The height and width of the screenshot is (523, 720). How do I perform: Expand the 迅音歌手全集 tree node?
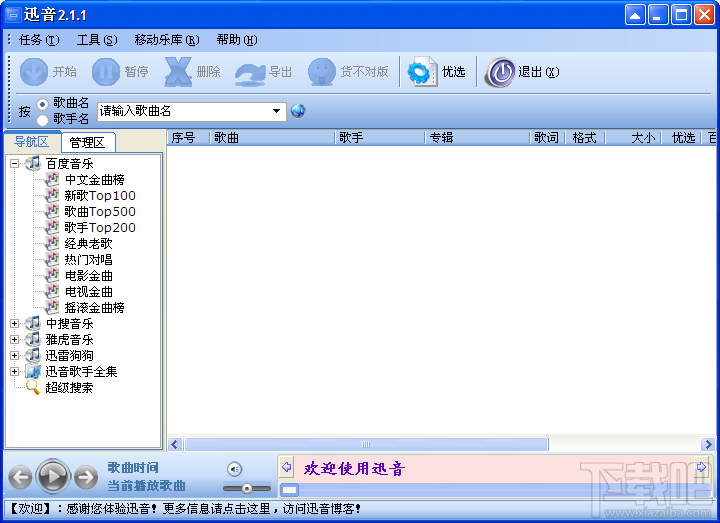pos(14,371)
